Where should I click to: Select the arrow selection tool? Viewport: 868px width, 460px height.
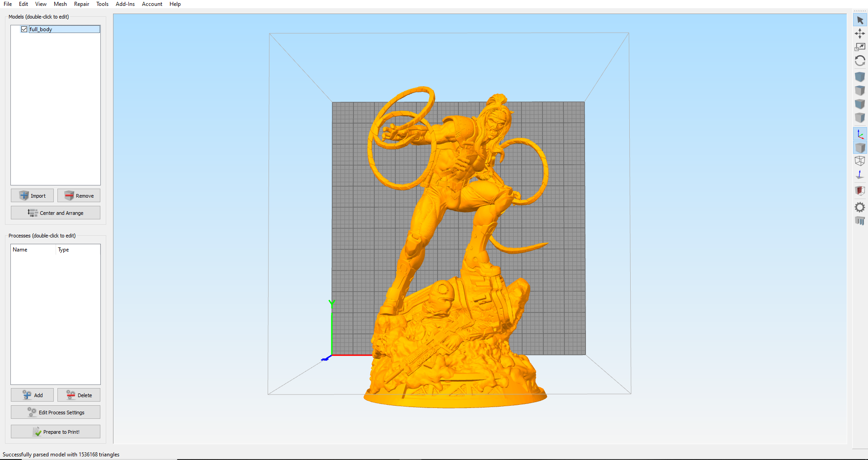coord(860,20)
